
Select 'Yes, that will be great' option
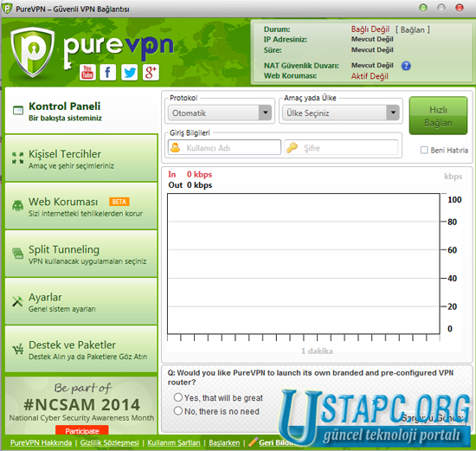(x=178, y=397)
